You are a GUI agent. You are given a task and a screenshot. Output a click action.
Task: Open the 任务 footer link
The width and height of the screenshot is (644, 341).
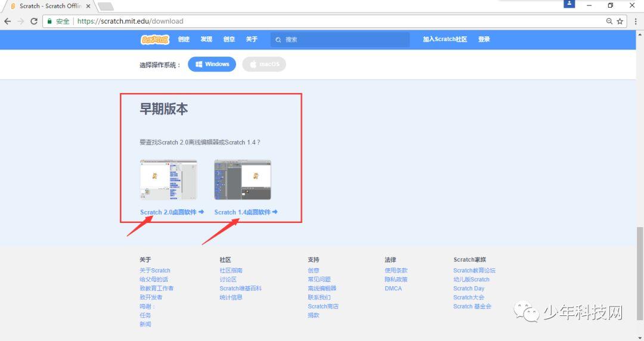145,316
